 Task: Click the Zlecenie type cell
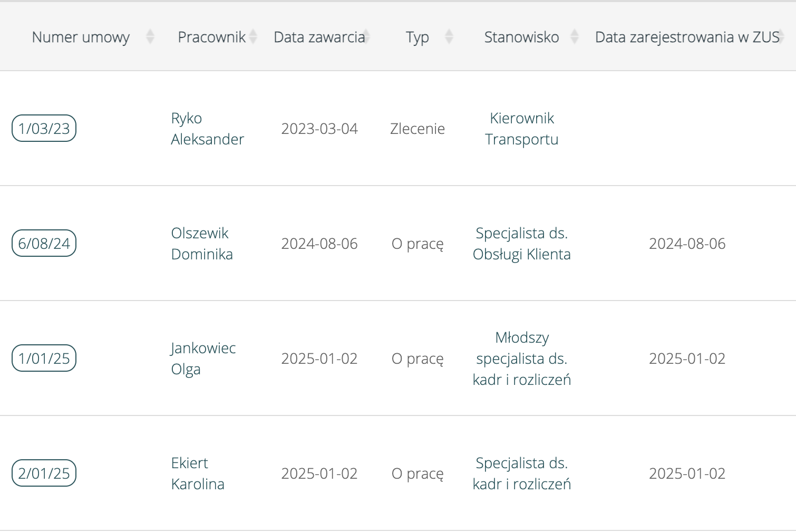pos(418,128)
